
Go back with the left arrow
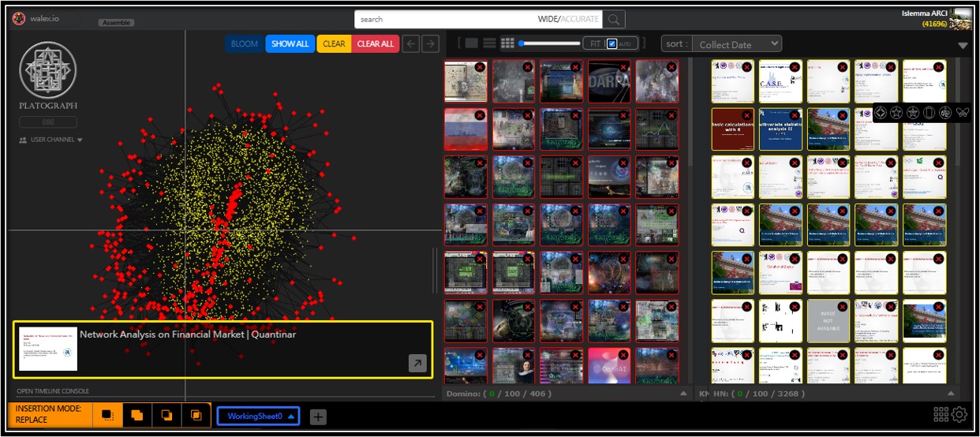pyautogui.click(x=411, y=44)
